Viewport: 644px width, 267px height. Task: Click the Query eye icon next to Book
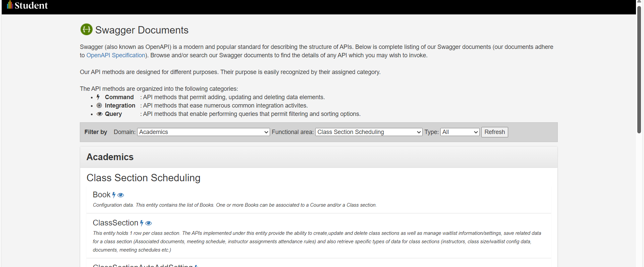click(x=121, y=195)
